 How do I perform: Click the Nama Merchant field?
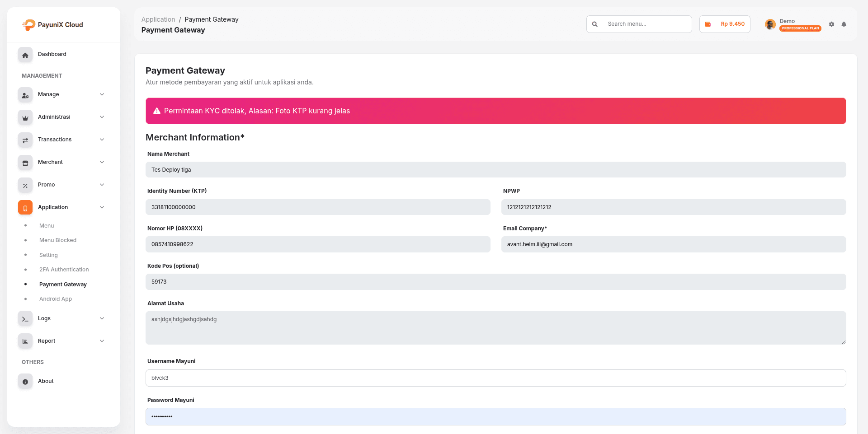tap(496, 170)
